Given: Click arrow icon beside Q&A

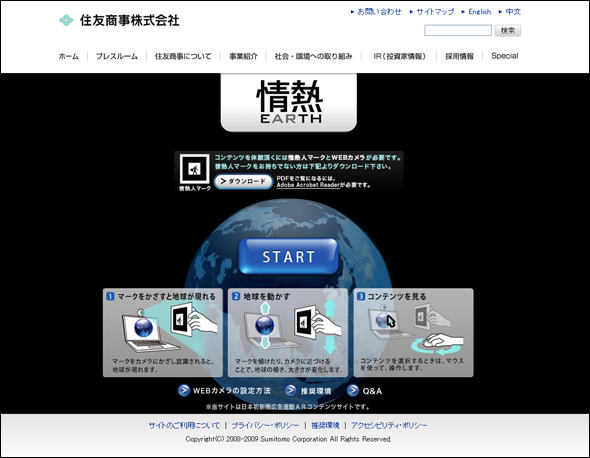Looking at the screenshot, I should pyautogui.click(x=353, y=390).
